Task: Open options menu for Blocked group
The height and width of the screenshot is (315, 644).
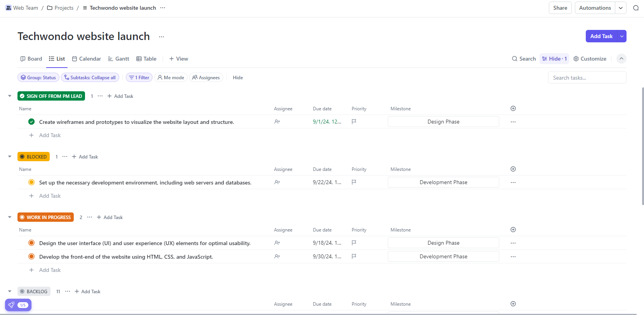Action: 65,157
